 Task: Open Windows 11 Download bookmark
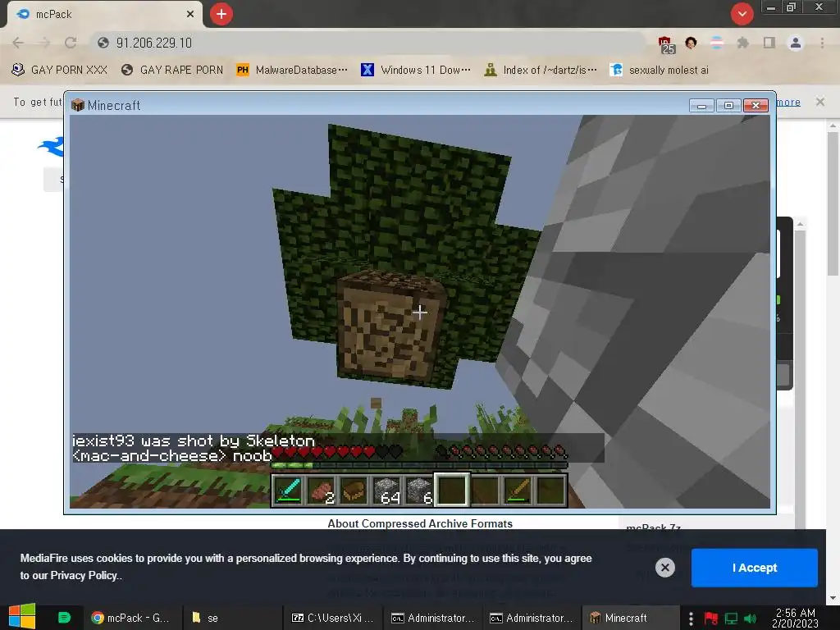pyautogui.click(x=416, y=71)
